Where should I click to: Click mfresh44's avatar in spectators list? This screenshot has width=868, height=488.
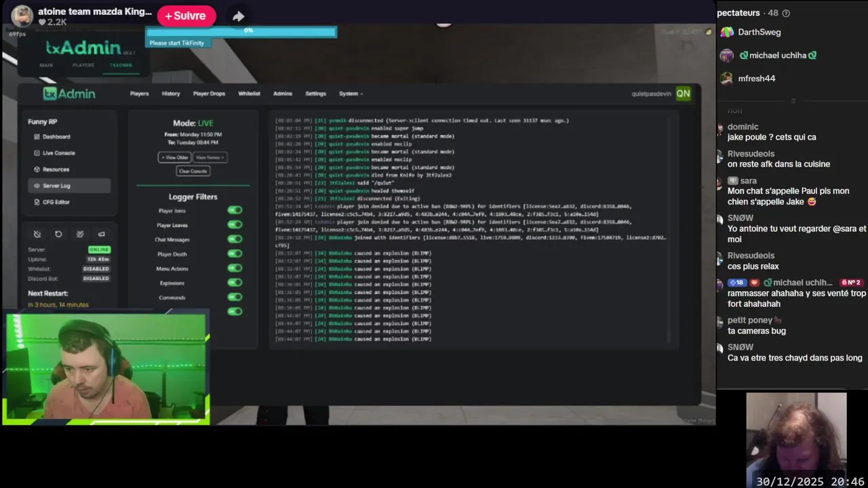coord(727,78)
